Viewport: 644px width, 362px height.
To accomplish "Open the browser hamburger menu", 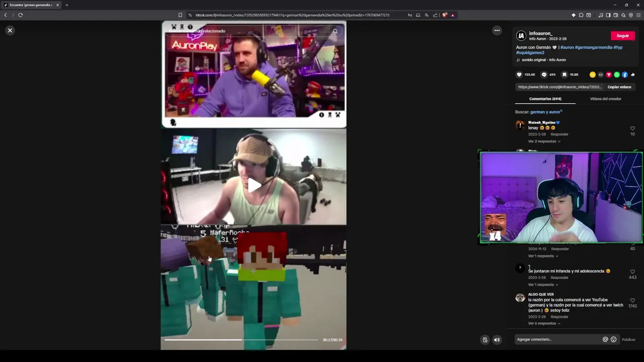I will pyautogui.click(x=638, y=15).
